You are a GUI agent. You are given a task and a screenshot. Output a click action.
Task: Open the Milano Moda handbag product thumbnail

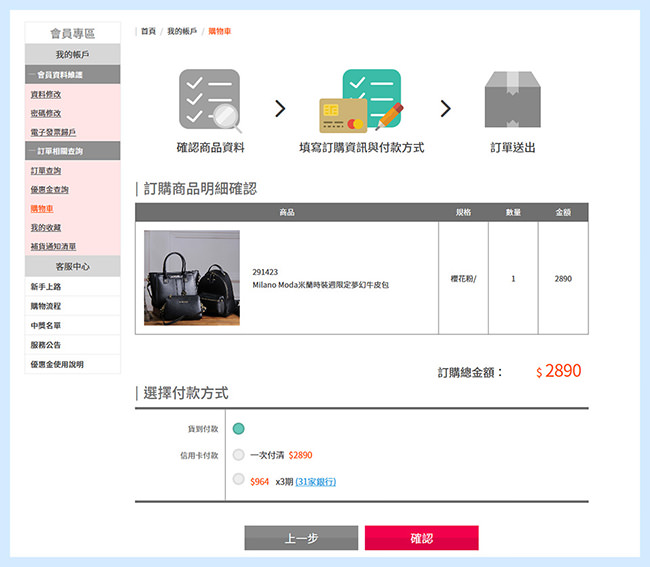click(x=191, y=278)
